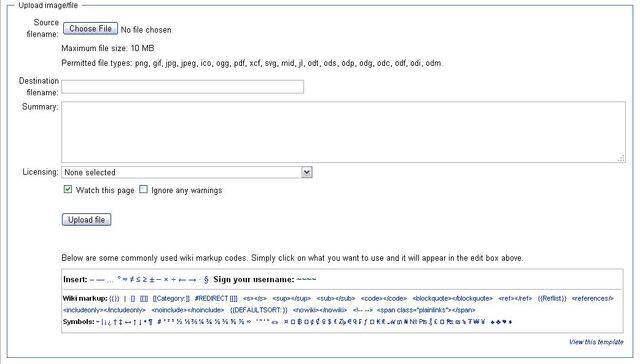Insert the <code></code> tags
Screen dimensions: 640x364
click(384, 298)
